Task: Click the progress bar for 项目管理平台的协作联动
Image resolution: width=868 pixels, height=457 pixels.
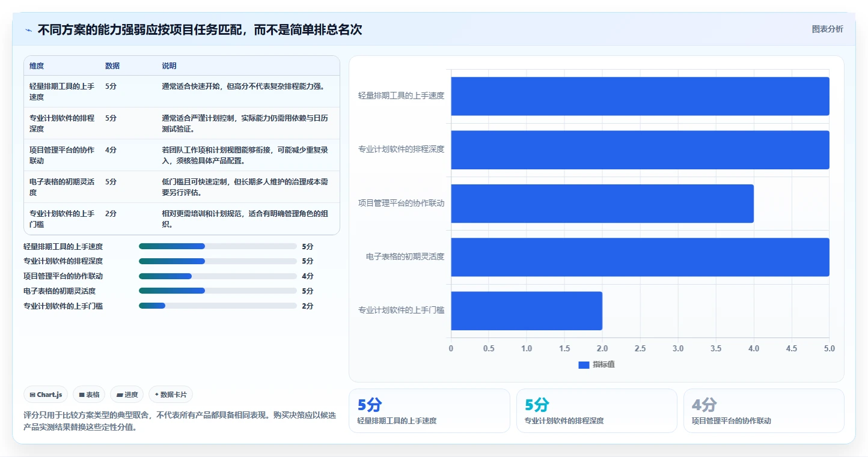Action: coord(218,276)
